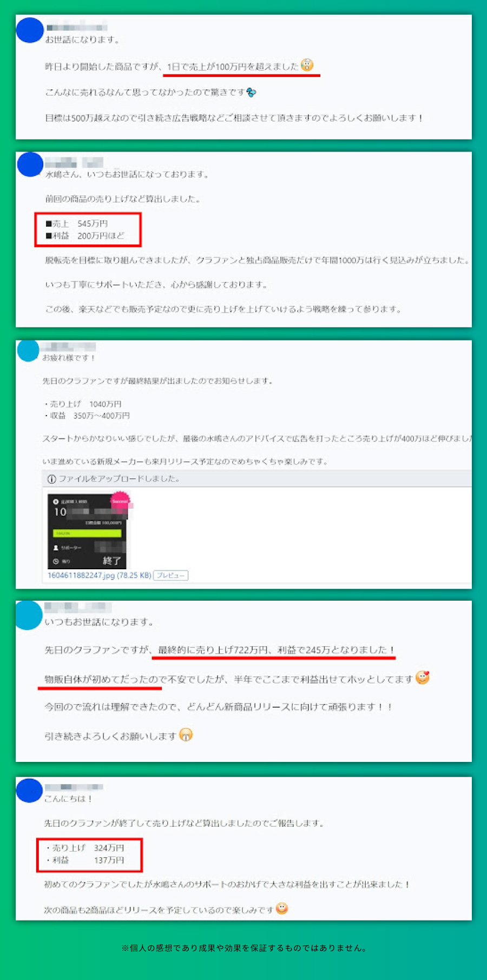
Task: Open the 1604611882247.jpg file link
Action: pyautogui.click(x=99, y=575)
